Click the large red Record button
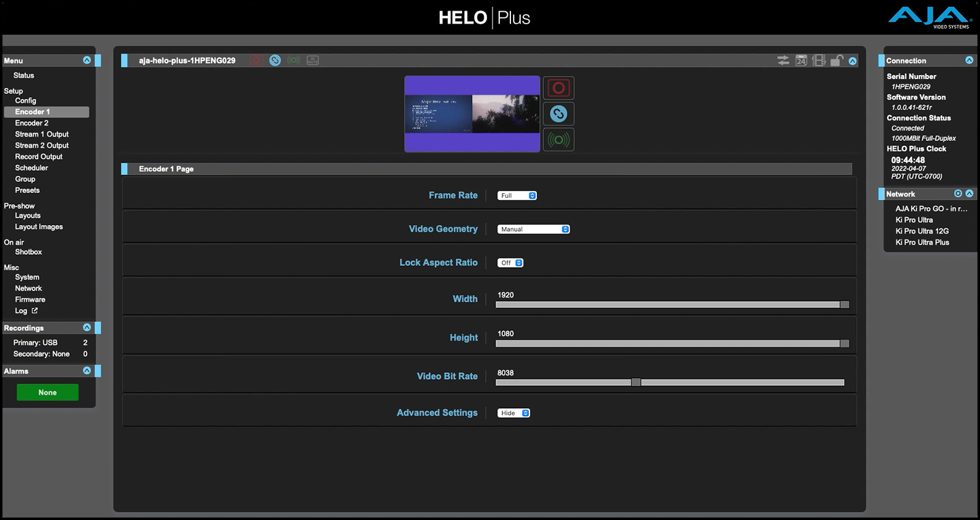The width and height of the screenshot is (980, 520). [x=558, y=88]
